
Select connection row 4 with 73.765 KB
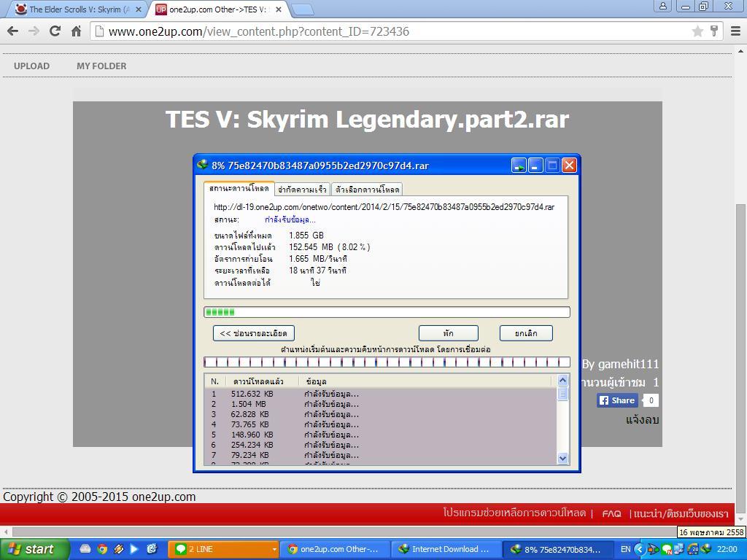(381, 425)
